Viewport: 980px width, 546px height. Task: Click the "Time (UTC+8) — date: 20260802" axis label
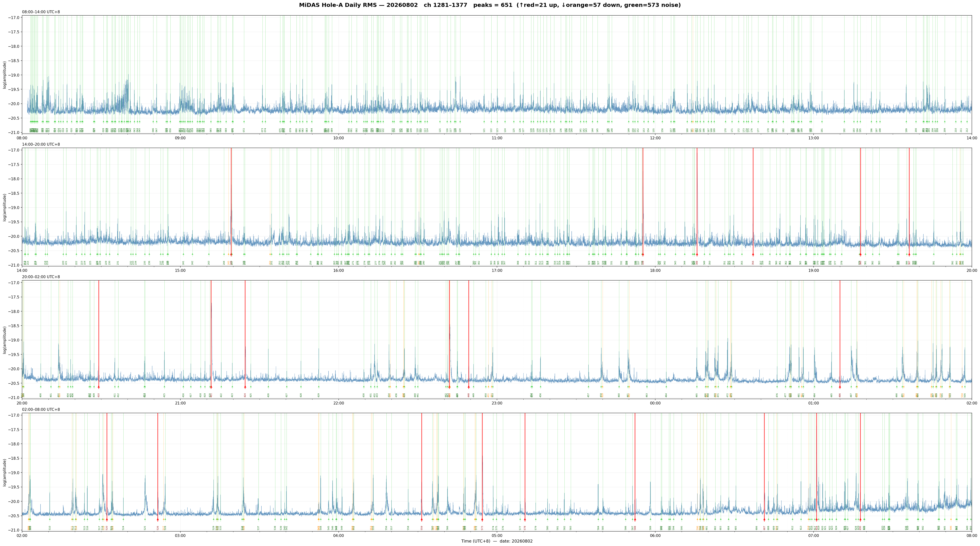click(x=497, y=541)
